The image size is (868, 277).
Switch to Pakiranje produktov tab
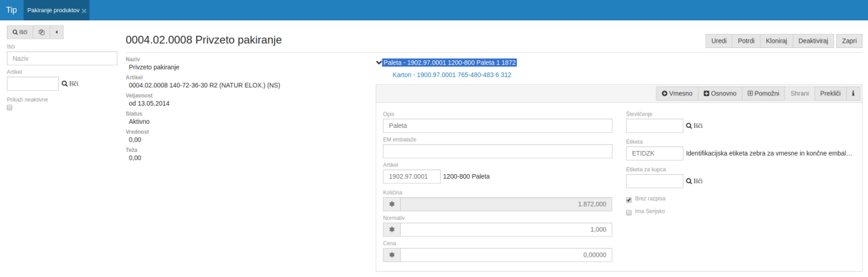(53, 11)
